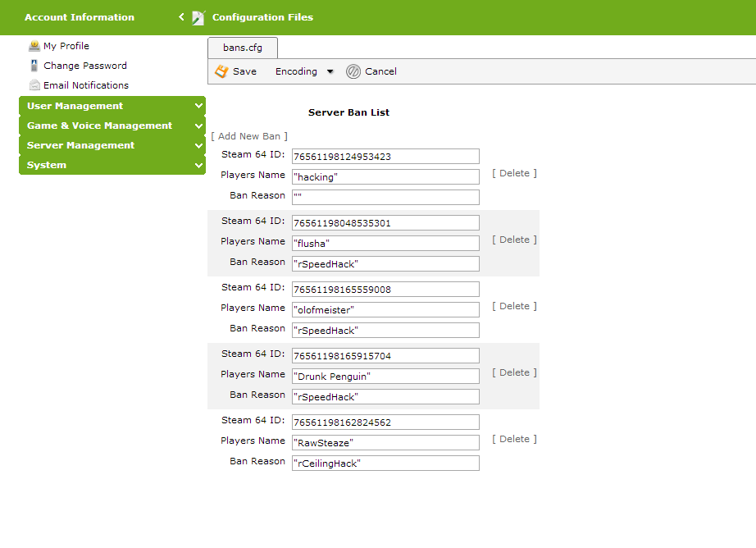Expand the System section
756x548 pixels.
click(x=112, y=165)
